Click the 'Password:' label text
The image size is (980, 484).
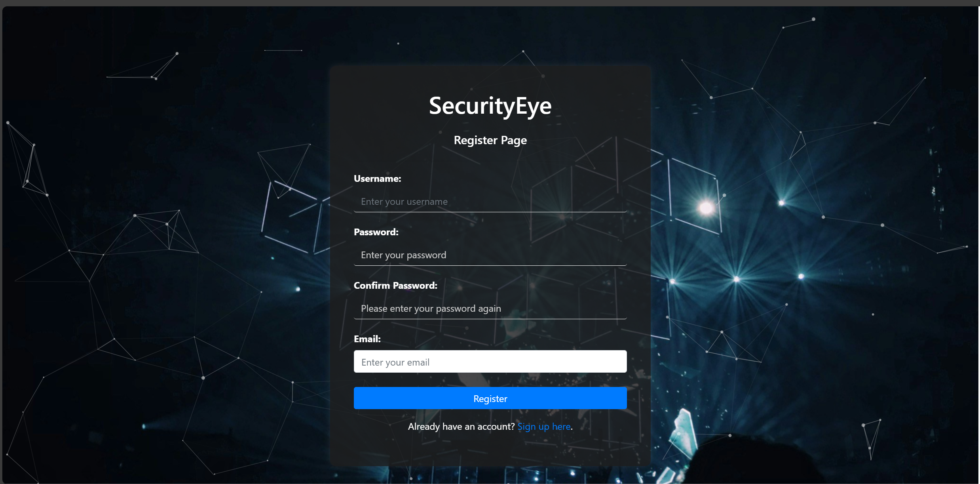376,232
